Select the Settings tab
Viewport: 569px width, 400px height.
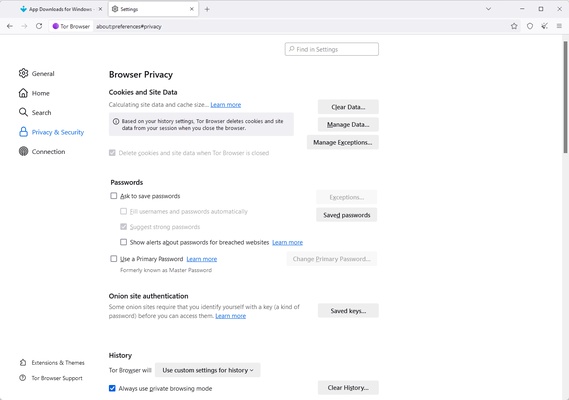[x=153, y=9]
